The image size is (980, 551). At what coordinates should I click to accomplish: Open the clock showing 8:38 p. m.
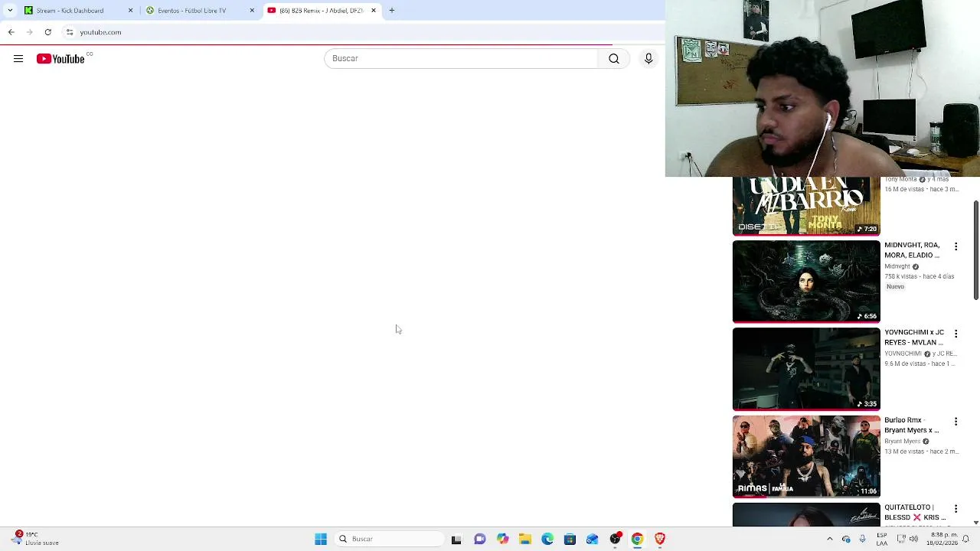click(x=943, y=539)
